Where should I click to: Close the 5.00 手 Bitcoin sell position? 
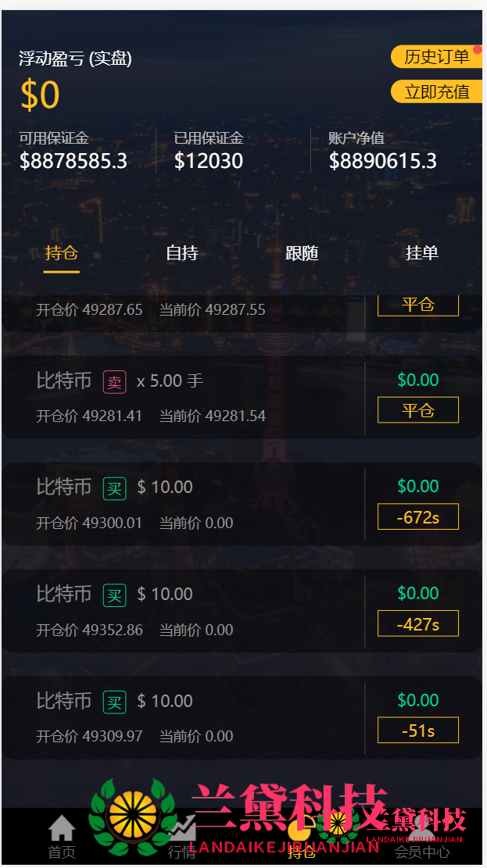(x=417, y=410)
